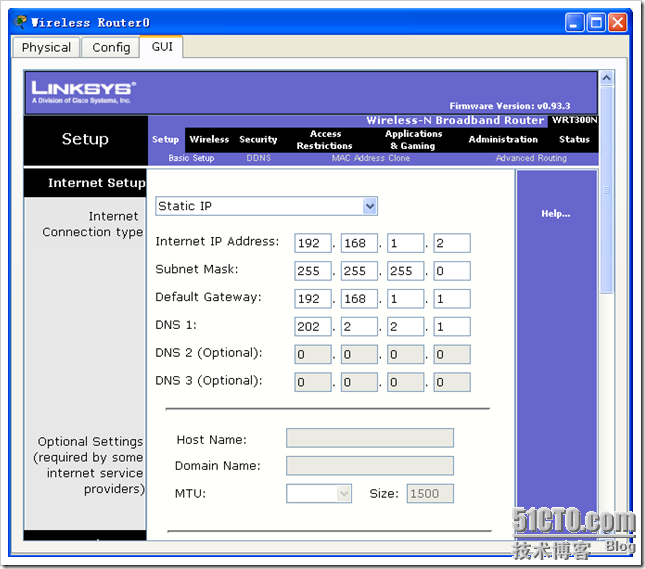Viewport: 645px width, 569px height.
Task: Go to DDNS sub-page
Action: click(259, 158)
